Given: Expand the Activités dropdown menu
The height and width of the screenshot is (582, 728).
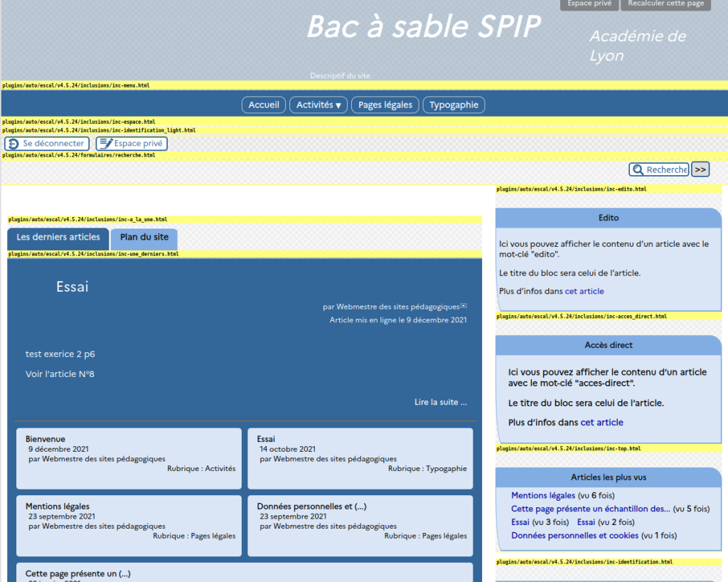Looking at the screenshot, I should click(x=318, y=105).
